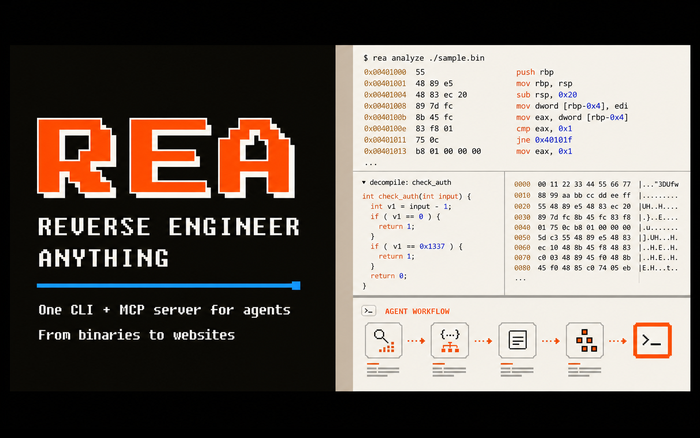Click the 'sub rsp, 0x20' instruction
This screenshot has height=438, width=700.
(546, 95)
